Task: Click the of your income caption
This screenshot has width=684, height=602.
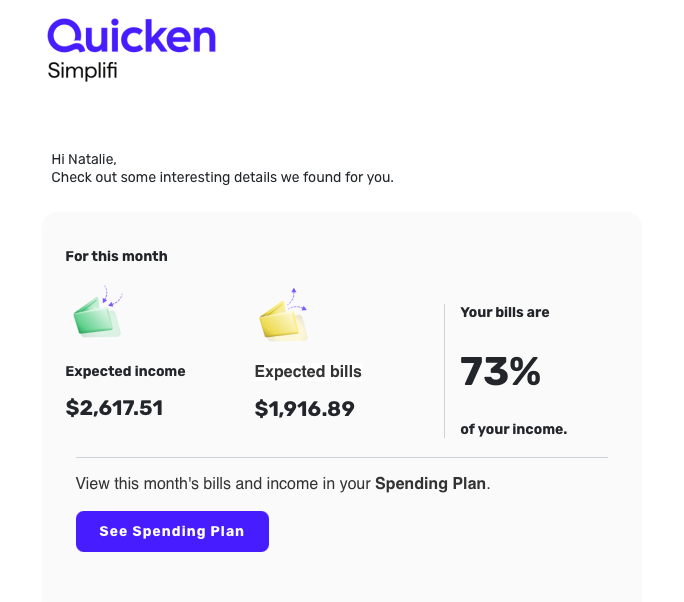Action: click(513, 429)
